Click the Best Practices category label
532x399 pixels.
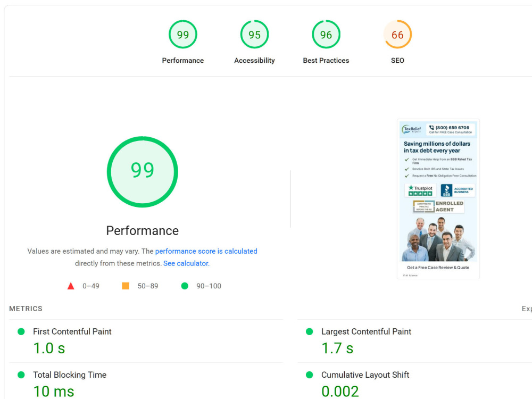pyautogui.click(x=326, y=61)
